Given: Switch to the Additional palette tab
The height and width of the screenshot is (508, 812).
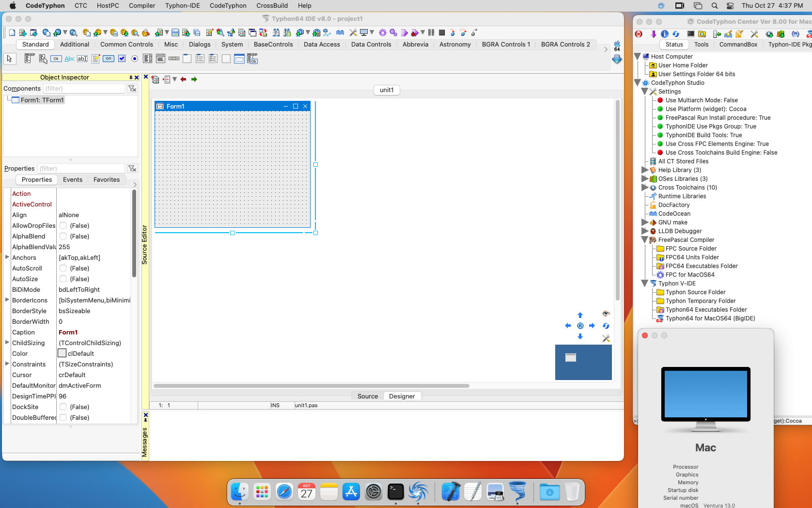Looking at the screenshot, I should (75, 44).
